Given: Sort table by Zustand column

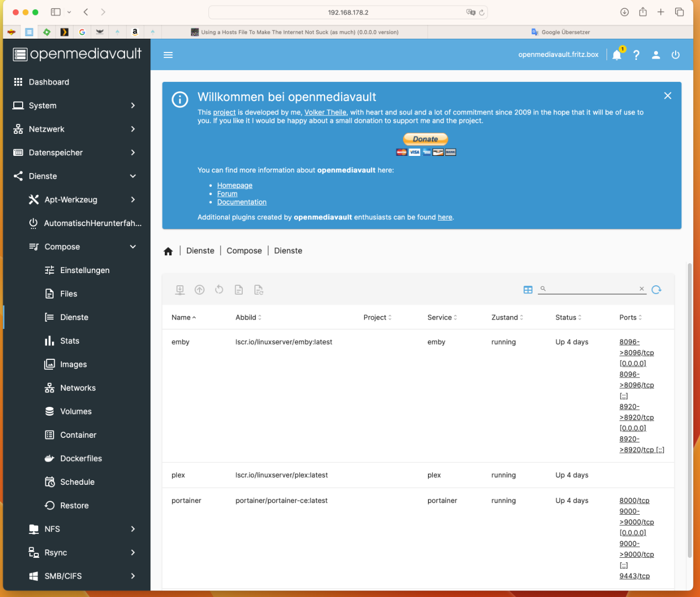Looking at the screenshot, I should [507, 317].
